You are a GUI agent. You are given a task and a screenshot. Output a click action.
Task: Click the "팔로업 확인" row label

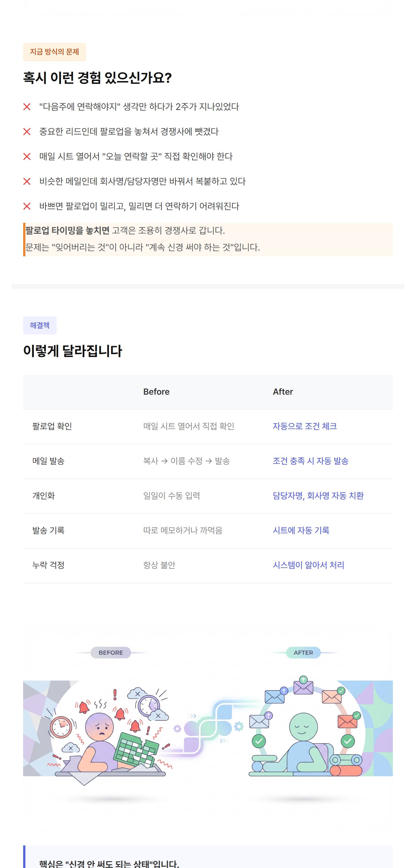[x=52, y=426]
